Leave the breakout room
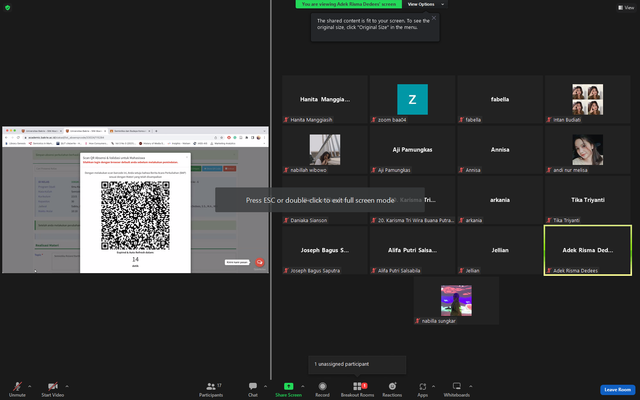The image size is (640, 400). tap(617, 390)
